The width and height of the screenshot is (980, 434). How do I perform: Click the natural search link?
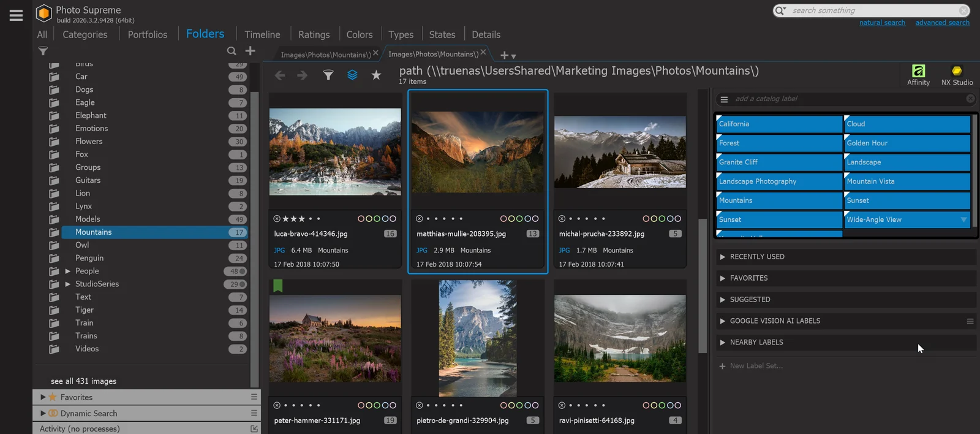(x=882, y=23)
